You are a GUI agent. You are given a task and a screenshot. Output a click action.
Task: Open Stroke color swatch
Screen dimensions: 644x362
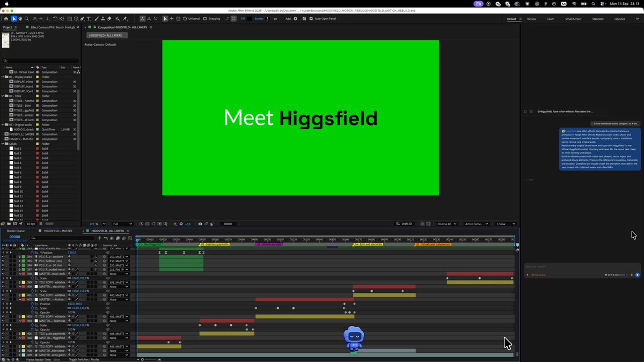(x=267, y=19)
